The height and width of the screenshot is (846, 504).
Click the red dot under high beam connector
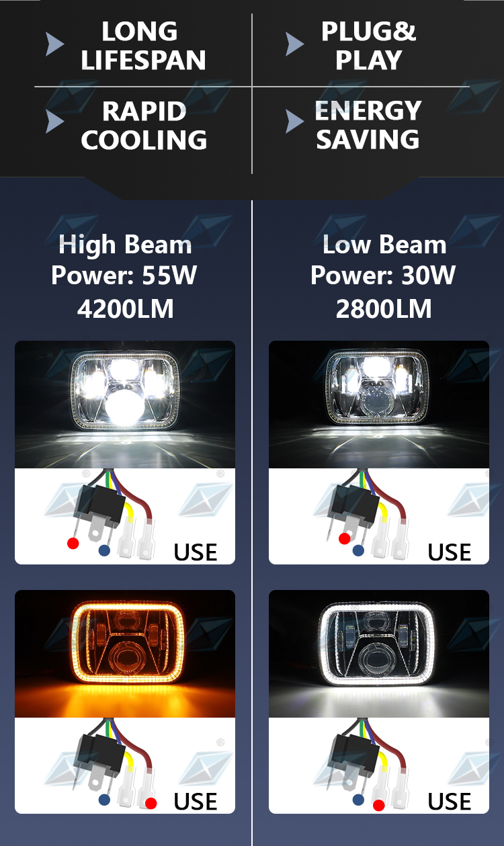coord(73,542)
